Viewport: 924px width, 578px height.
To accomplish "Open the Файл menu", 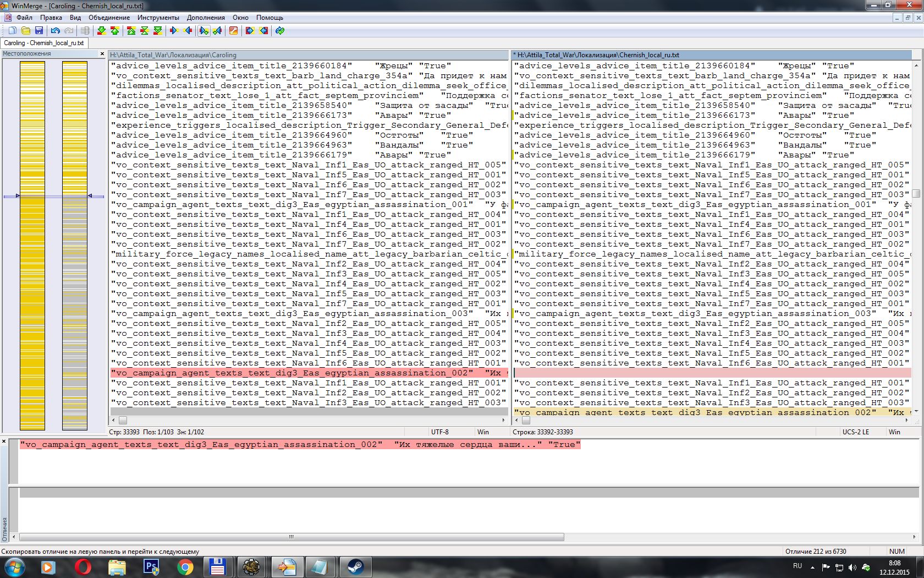I will (24, 18).
